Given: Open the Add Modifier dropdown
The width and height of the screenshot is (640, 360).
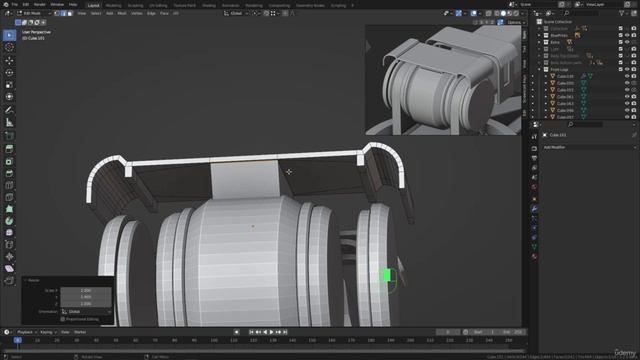Looking at the screenshot, I should 589,147.
